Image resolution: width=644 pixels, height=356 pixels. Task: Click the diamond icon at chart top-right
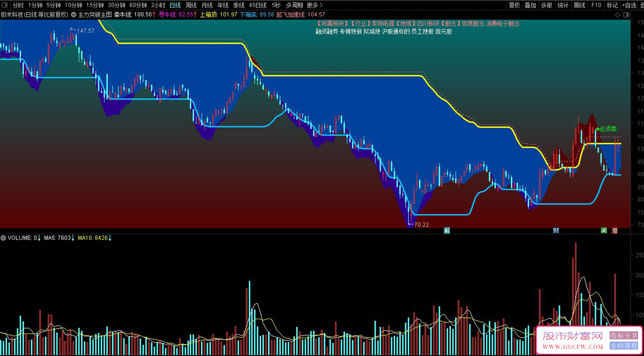coord(618,15)
